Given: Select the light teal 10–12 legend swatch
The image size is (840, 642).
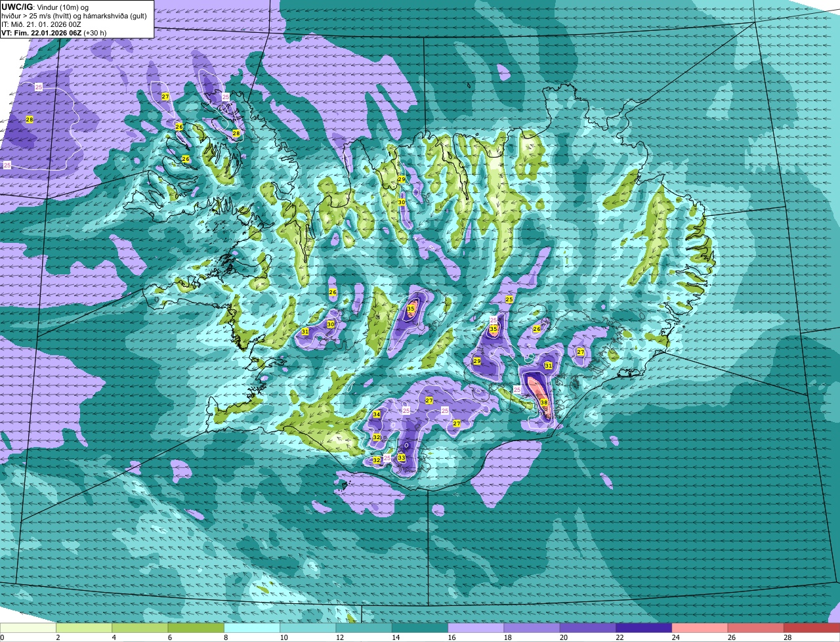Looking at the screenshot, I should [308, 628].
